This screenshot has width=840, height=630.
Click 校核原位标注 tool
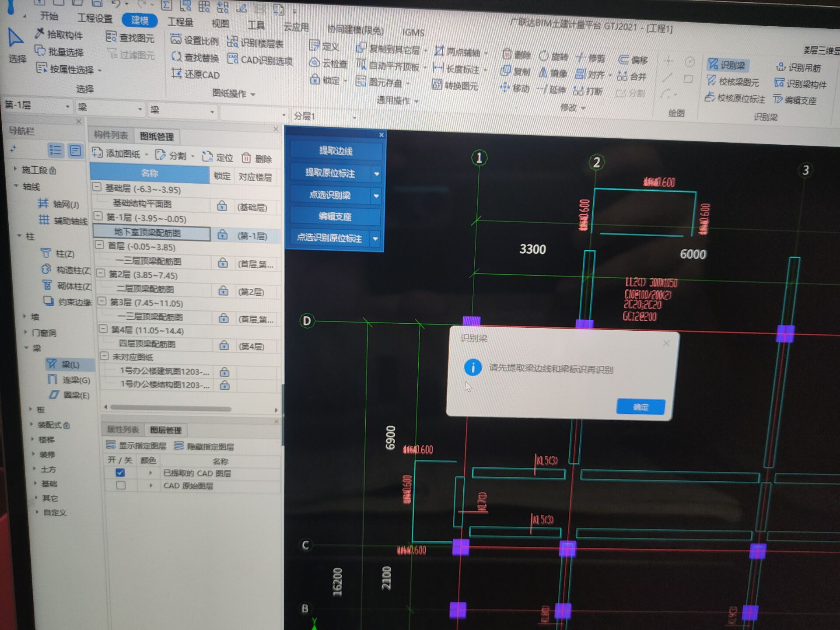[x=735, y=98]
